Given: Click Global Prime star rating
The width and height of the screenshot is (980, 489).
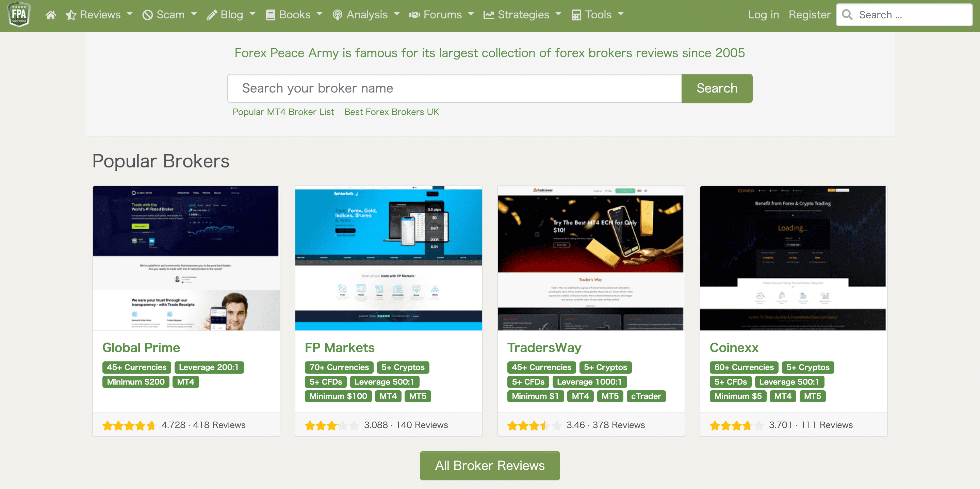Looking at the screenshot, I should point(129,425).
